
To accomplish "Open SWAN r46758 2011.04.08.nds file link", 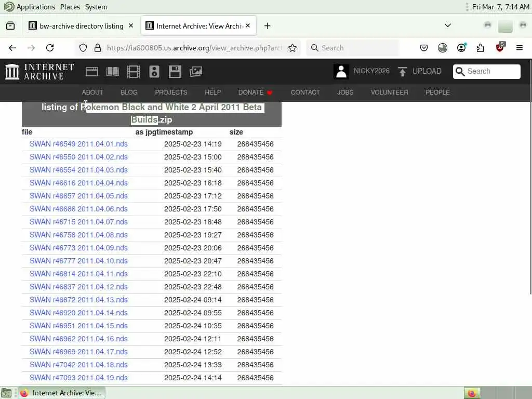I will (78, 235).
